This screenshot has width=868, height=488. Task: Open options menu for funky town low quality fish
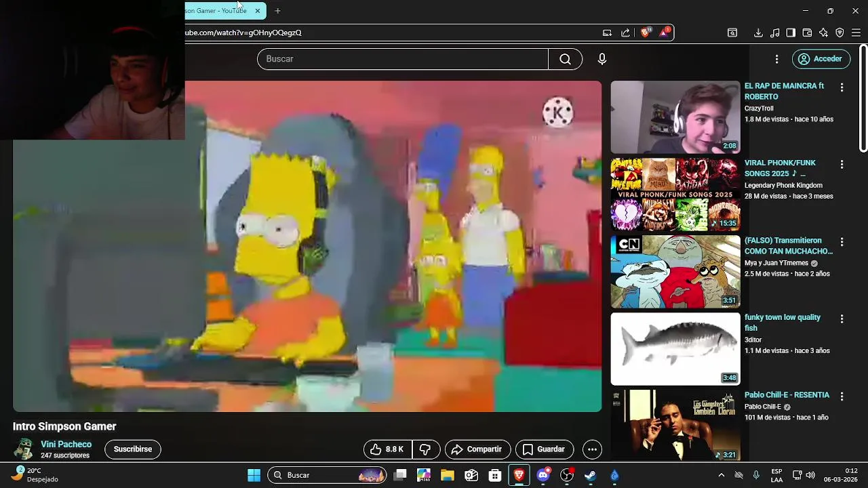click(842, 319)
